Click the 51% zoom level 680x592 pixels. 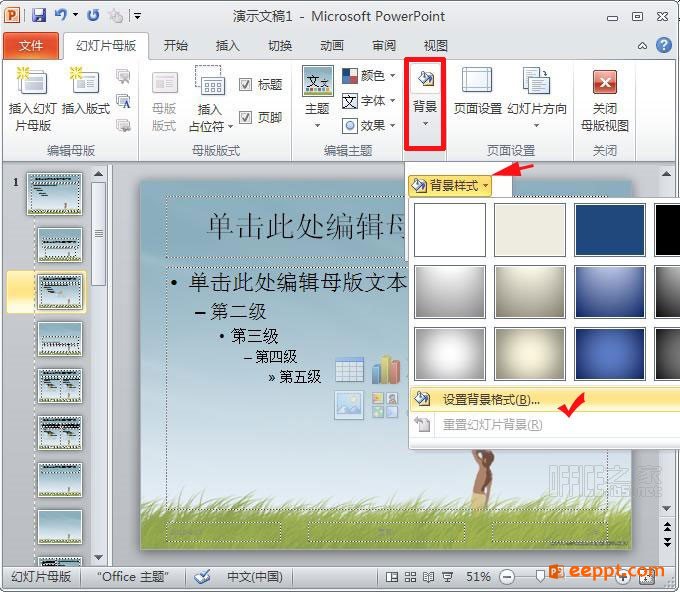pyautogui.click(x=478, y=577)
